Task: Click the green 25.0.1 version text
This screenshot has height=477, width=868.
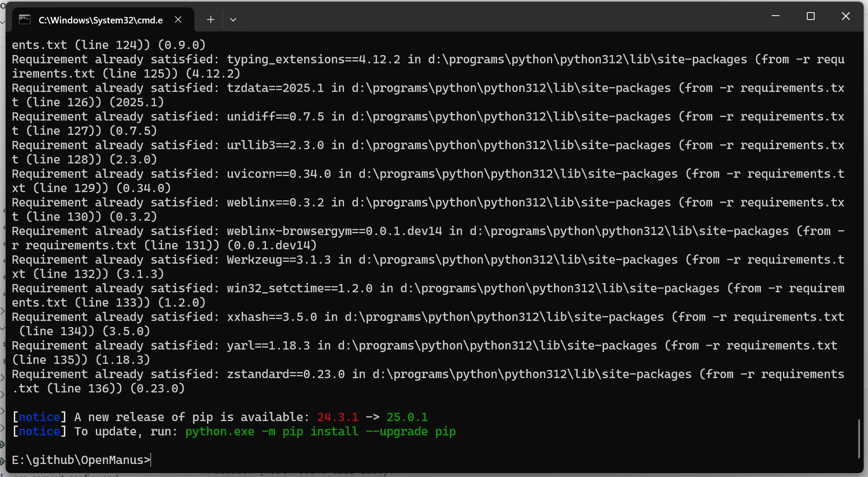Action: coord(407,417)
